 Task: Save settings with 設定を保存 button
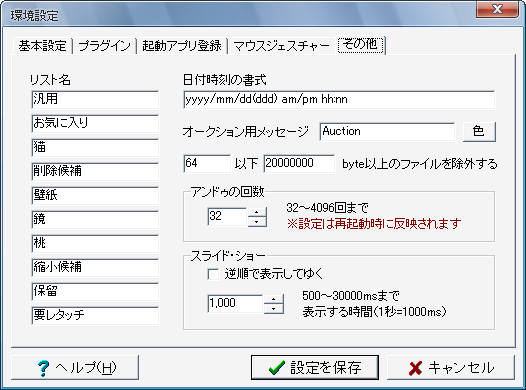tap(315, 368)
